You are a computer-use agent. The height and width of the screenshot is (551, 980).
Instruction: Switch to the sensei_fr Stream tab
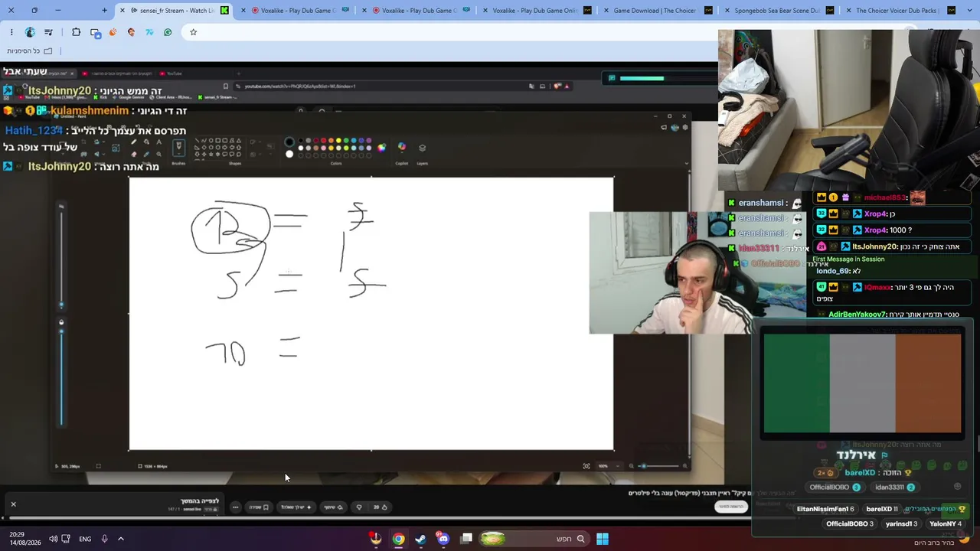click(x=175, y=11)
